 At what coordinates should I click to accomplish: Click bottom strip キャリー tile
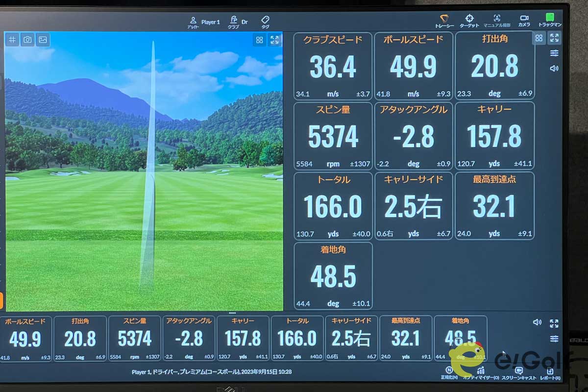(243, 339)
